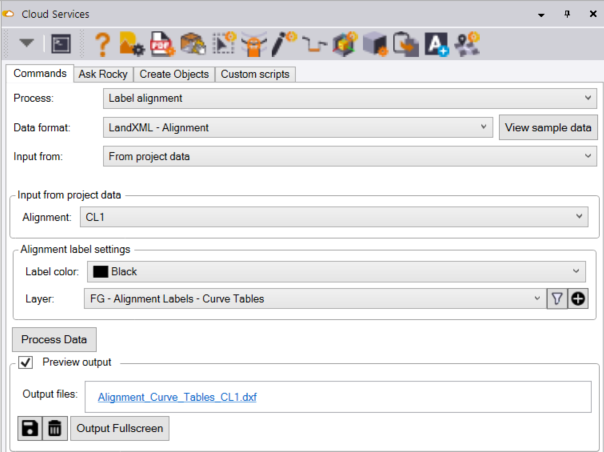Open the Label color Black dropdown
The height and width of the screenshot is (452, 604).
click(x=336, y=272)
